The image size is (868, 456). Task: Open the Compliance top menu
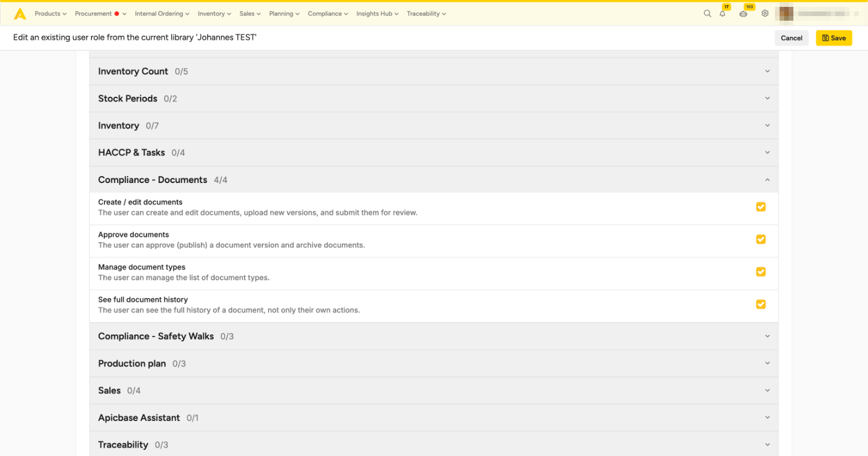[328, 14]
